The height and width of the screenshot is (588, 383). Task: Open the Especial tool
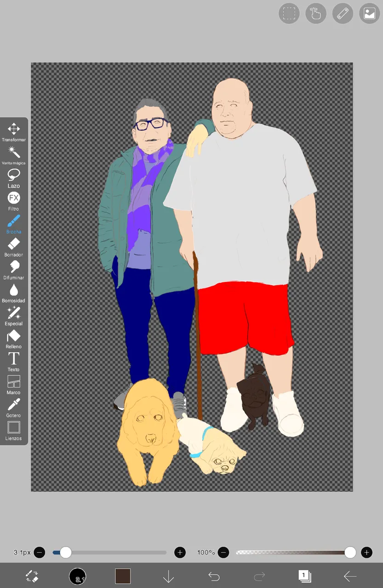tap(14, 316)
